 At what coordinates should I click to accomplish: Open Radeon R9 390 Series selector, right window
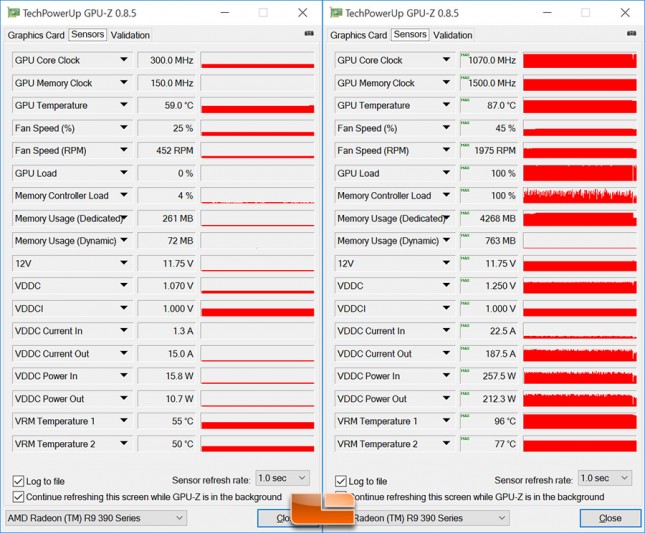point(430,518)
